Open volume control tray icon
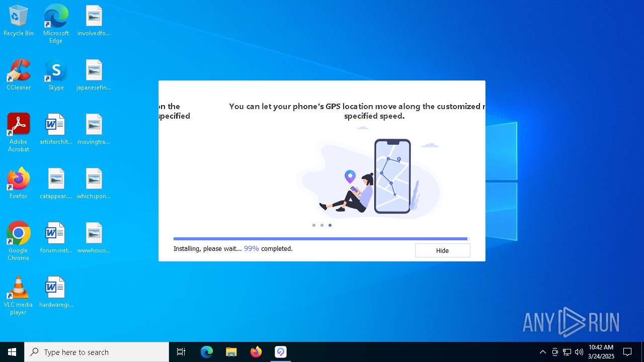 579,352
